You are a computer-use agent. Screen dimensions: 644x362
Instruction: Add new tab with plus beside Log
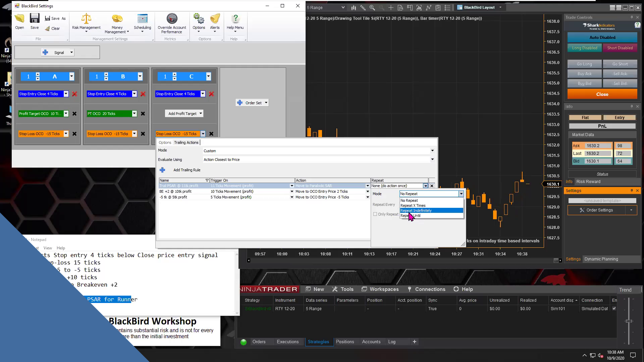click(415, 342)
